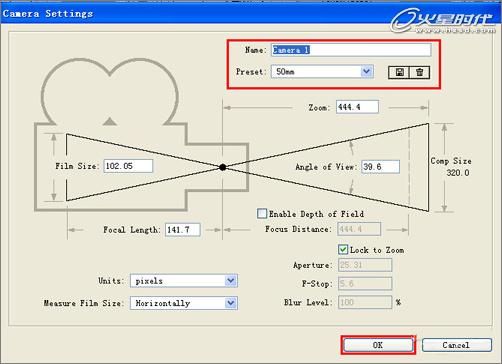The image size is (502, 364).
Task: Click the Focal Length value field
Action: click(x=183, y=230)
